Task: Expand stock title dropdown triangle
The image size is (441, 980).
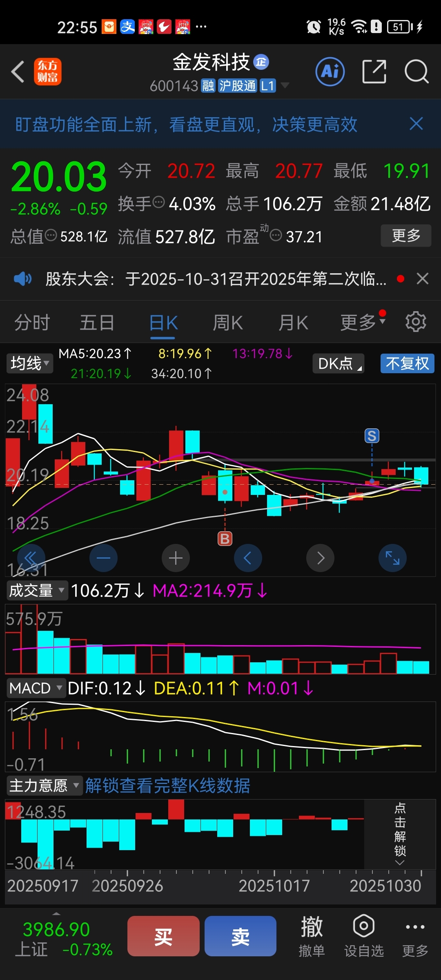Action: pos(285,85)
